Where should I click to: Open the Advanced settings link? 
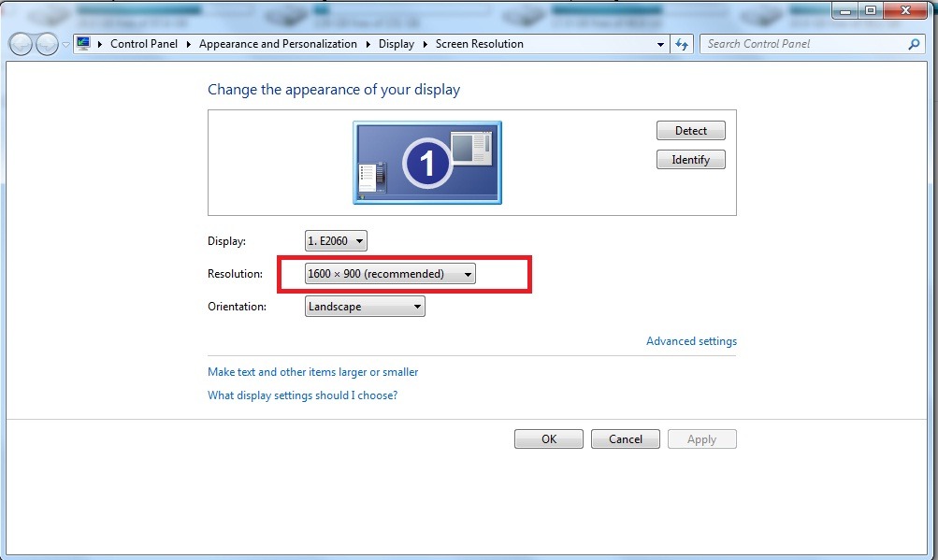click(x=691, y=341)
